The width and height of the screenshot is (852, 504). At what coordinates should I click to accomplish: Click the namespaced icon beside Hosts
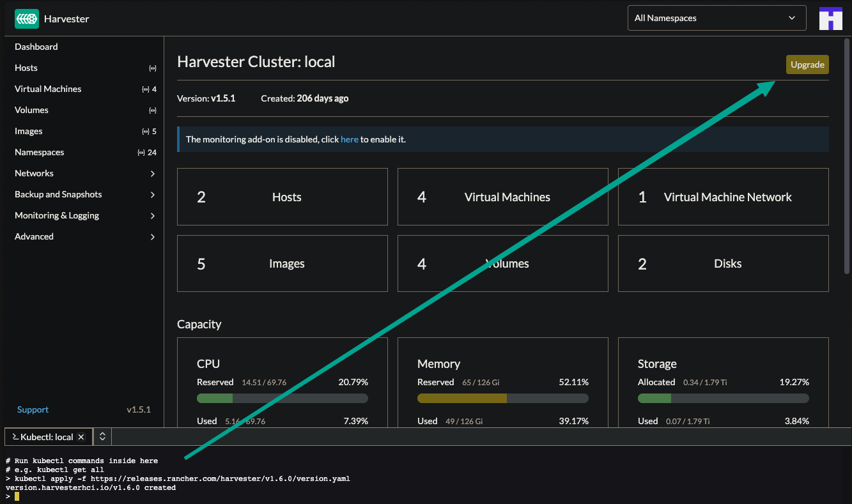coord(152,68)
